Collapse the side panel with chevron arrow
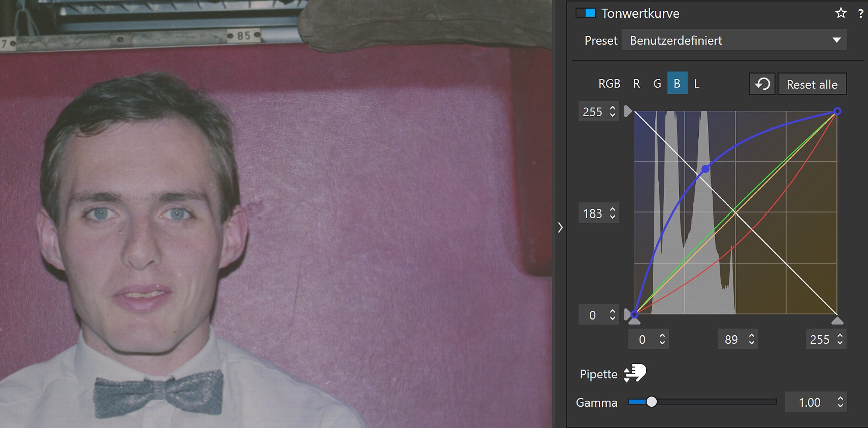The height and width of the screenshot is (428, 868). [560, 227]
